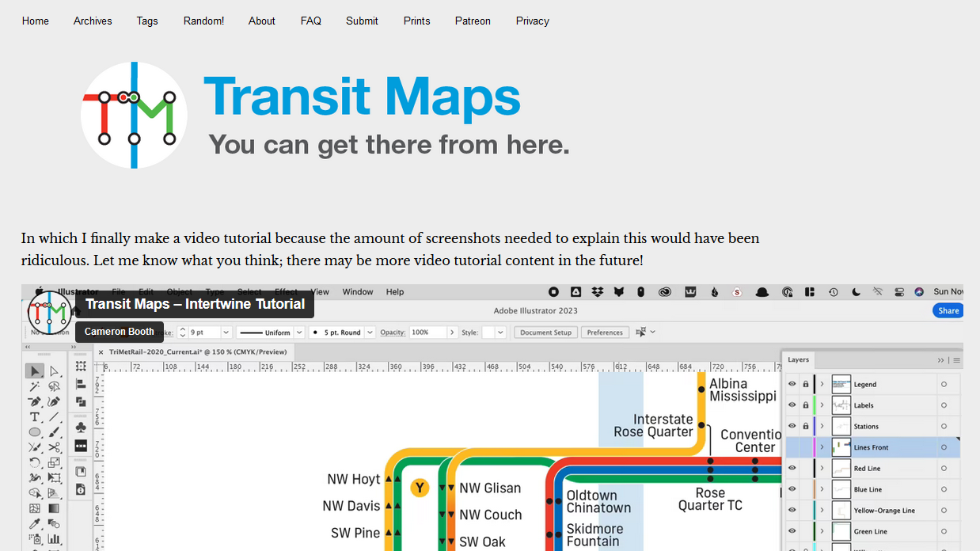The height and width of the screenshot is (551, 980).
Task: Open the Symbols panel club icon
Action: 81,427
